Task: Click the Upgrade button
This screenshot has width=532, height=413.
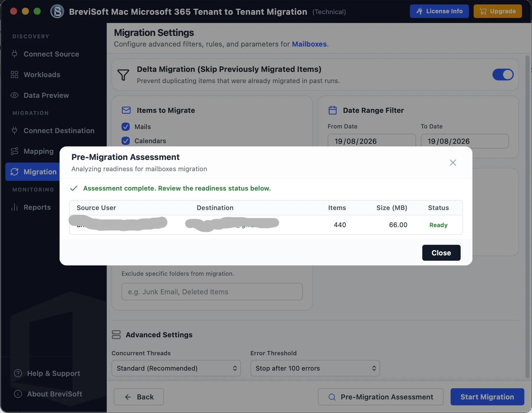Action: point(497,11)
